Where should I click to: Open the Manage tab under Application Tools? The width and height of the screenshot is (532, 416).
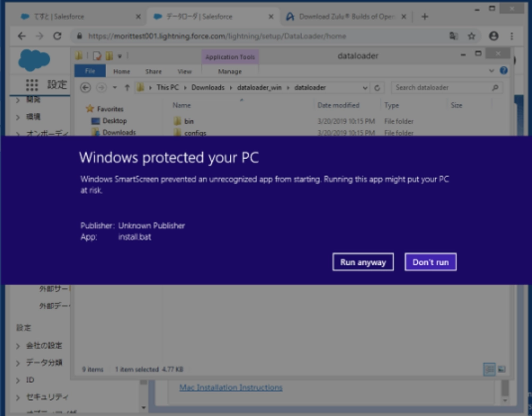point(230,72)
